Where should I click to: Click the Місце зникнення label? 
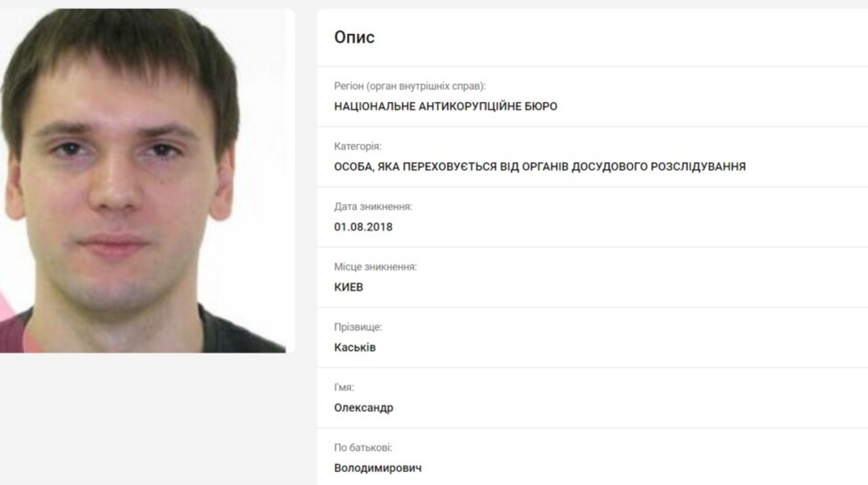[x=375, y=266]
